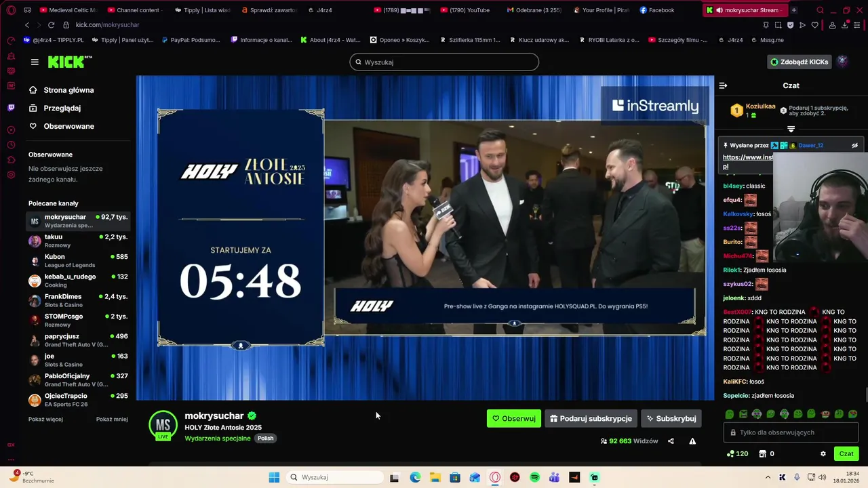Image resolution: width=868 pixels, height=488 pixels.
Task: Click the mokrysuchar LIVE avatar below the video
Action: pyautogui.click(x=163, y=426)
